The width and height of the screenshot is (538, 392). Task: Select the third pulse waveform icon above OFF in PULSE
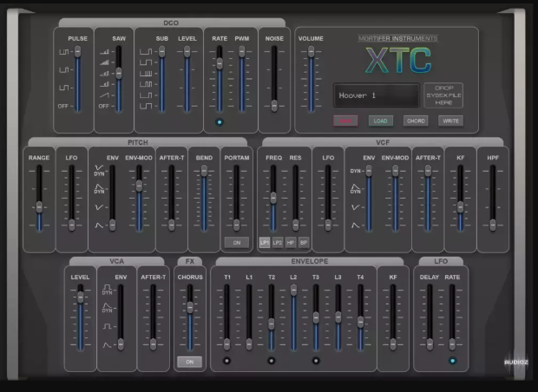pos(64,88)
